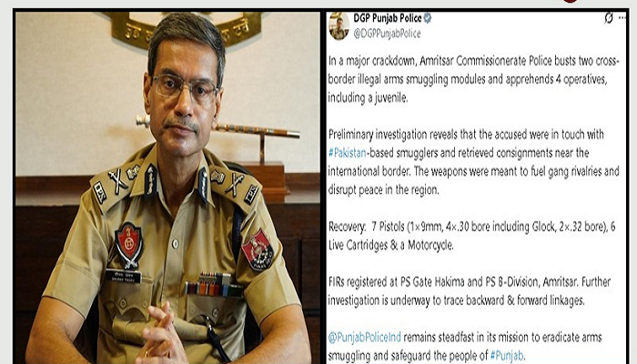Click the 'In a major crackdown' opening paragraph
This screenshot has height=364, width=637.
(x=474, y=79)
